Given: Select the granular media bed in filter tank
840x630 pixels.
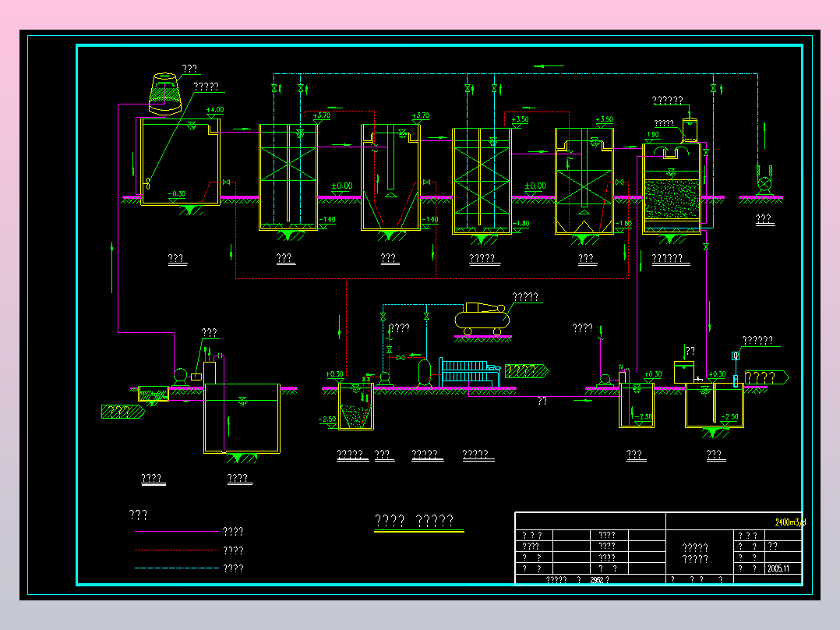Looking at the screenshot, I should point(672,200).
